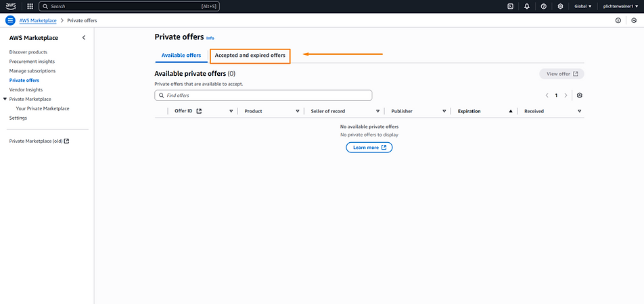Sort table by Received column
Screen dimensions: 644x304
click(x=580, y=111)
